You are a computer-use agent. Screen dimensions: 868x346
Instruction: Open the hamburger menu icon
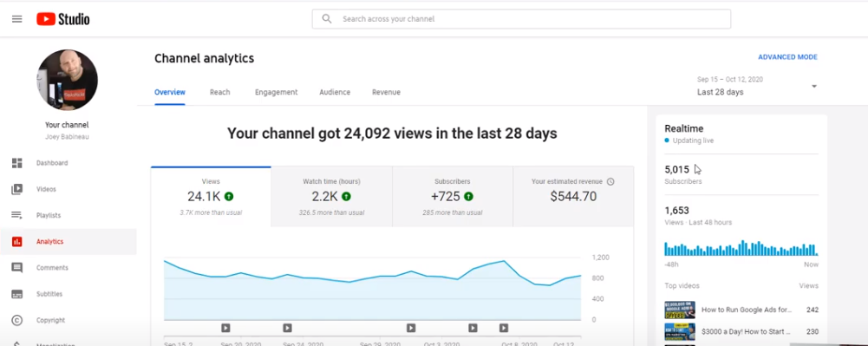(x=17, y=19)
